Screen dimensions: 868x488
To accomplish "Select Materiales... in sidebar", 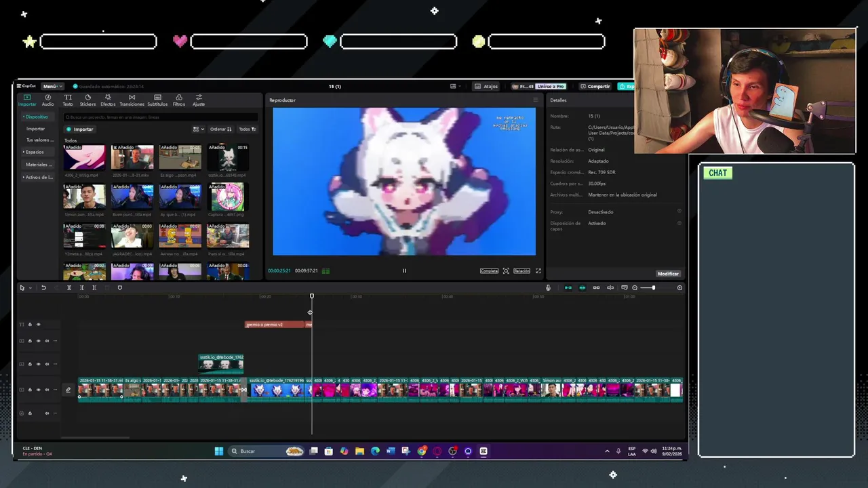I will pos(39,165).
